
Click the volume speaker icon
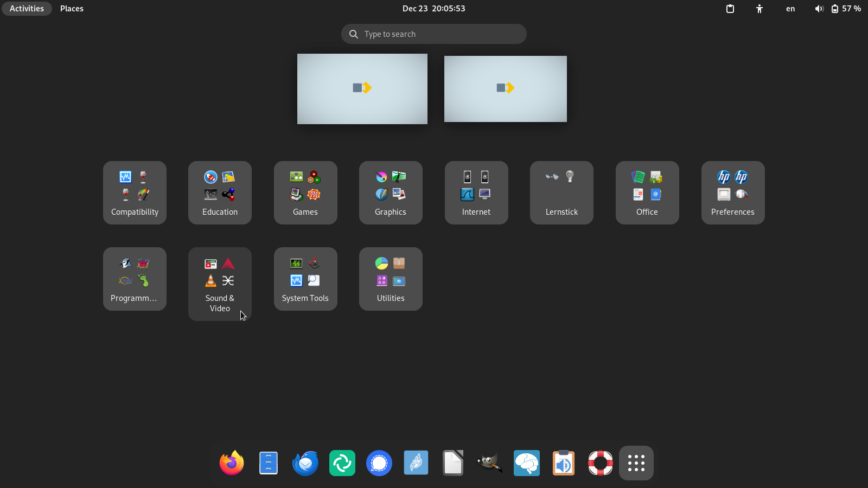(819, 9)
